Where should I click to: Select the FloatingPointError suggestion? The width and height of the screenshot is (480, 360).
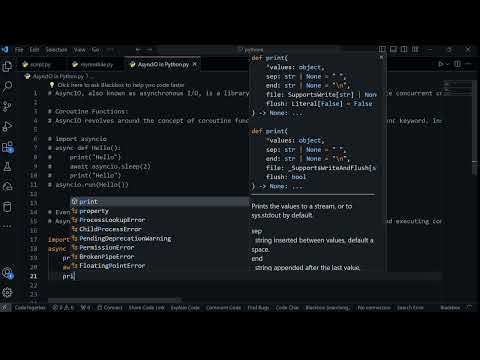(x=159, y=266)
